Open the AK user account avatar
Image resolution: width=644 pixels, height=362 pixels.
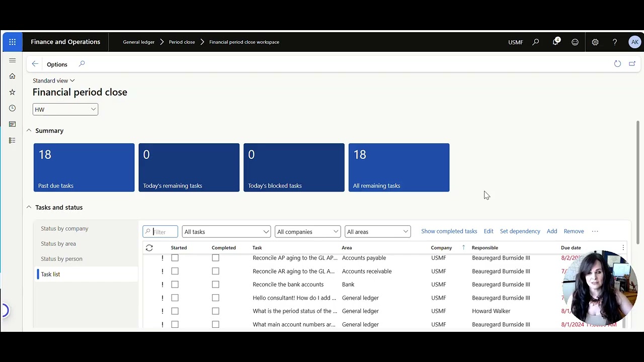(x=634, y=42)
